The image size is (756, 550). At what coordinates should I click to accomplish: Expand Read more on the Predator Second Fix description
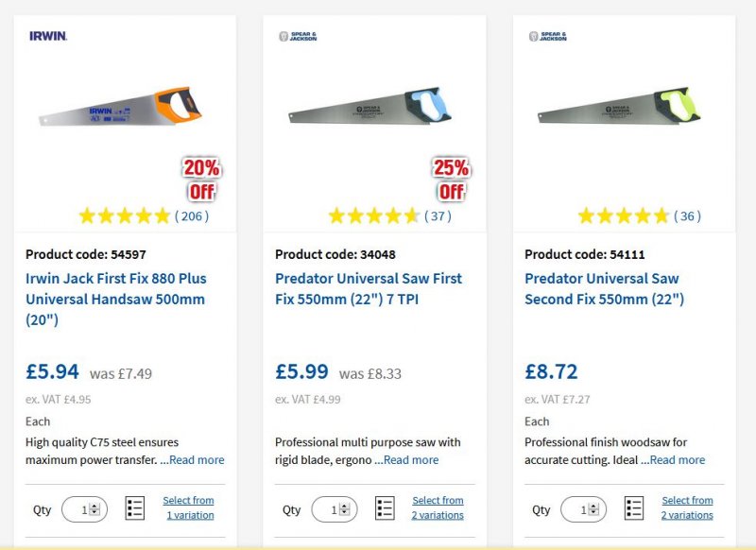(678, 460)
